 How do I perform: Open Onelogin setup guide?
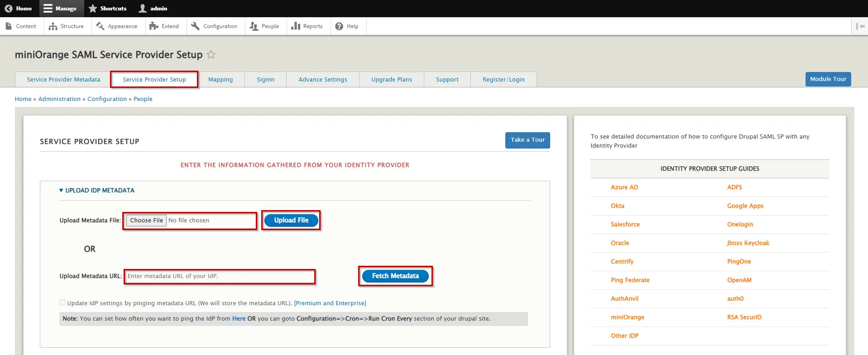pos(740,224)
